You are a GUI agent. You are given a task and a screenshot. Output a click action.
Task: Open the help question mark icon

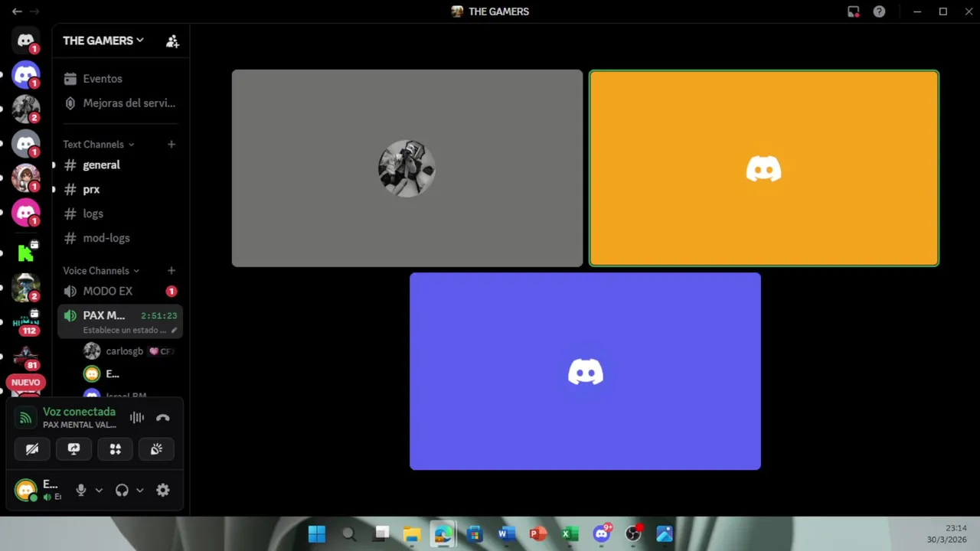(880, 11)
